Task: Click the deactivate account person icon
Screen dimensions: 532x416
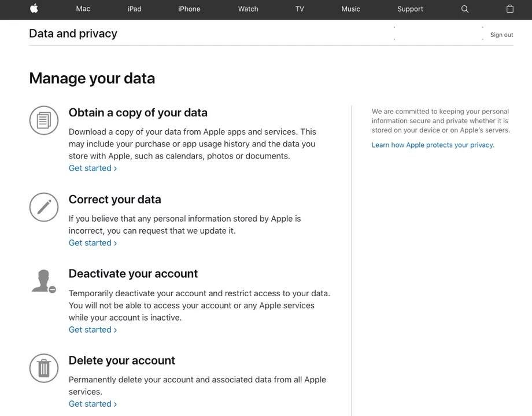Action: pos(44,281)
